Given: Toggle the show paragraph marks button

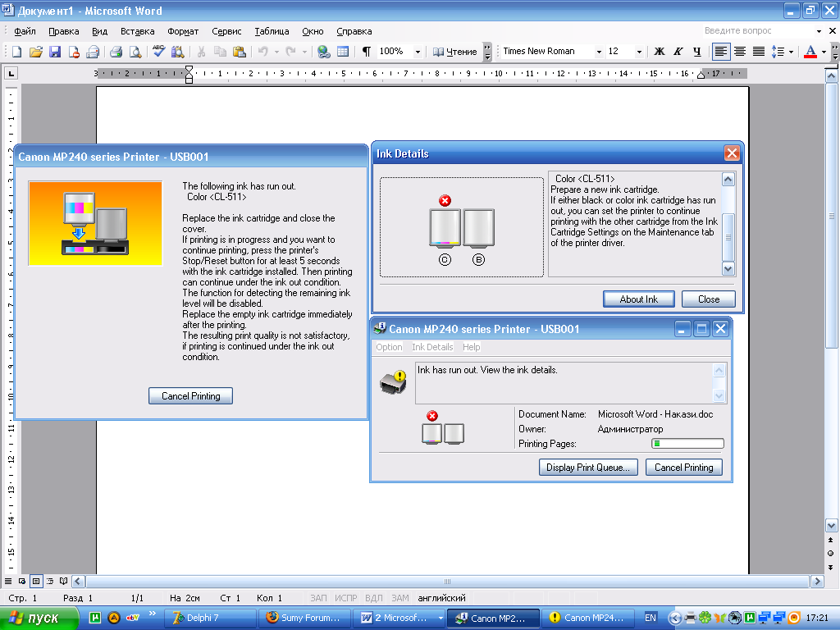Looking at the screenshot, I should 367,52.
